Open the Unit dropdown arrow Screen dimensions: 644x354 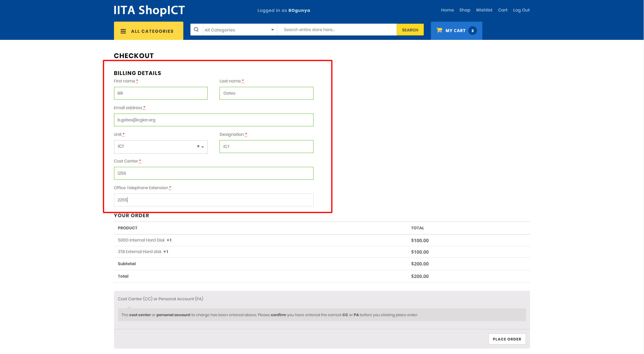tap(203, 147)
